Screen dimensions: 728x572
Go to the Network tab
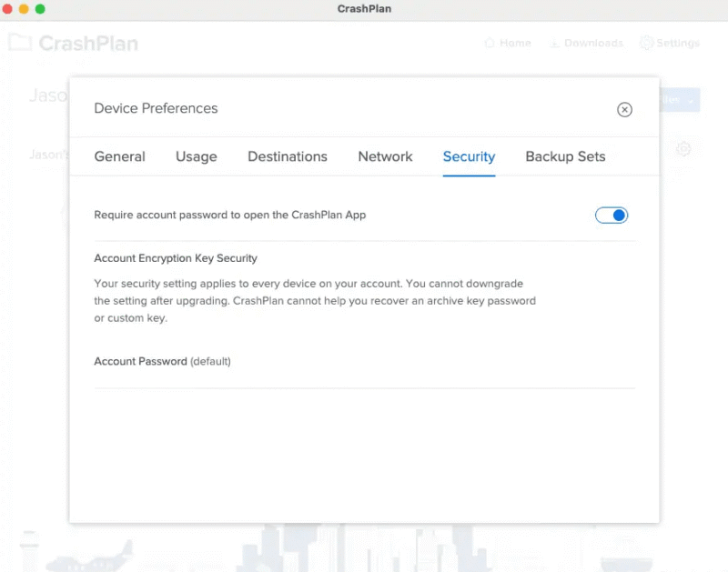[x=385, y=156]
